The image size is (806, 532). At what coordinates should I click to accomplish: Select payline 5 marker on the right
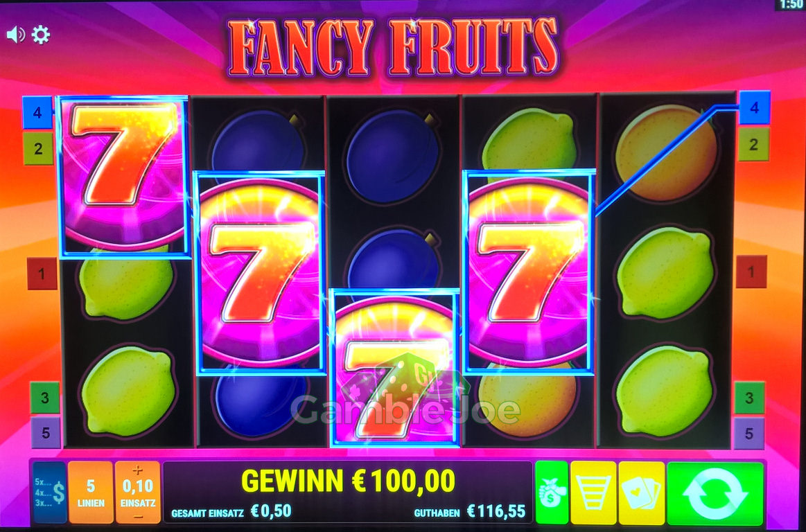tap(749, 434)
